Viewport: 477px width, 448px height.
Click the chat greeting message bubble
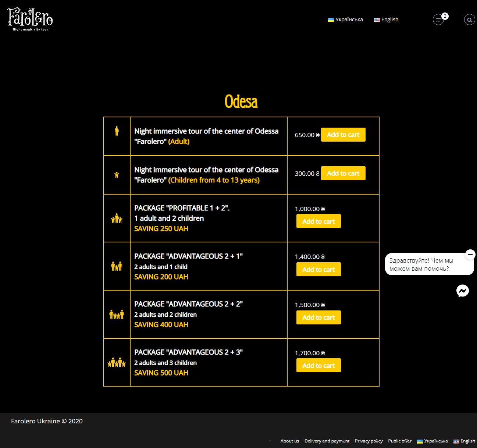[x=423, y=264]
